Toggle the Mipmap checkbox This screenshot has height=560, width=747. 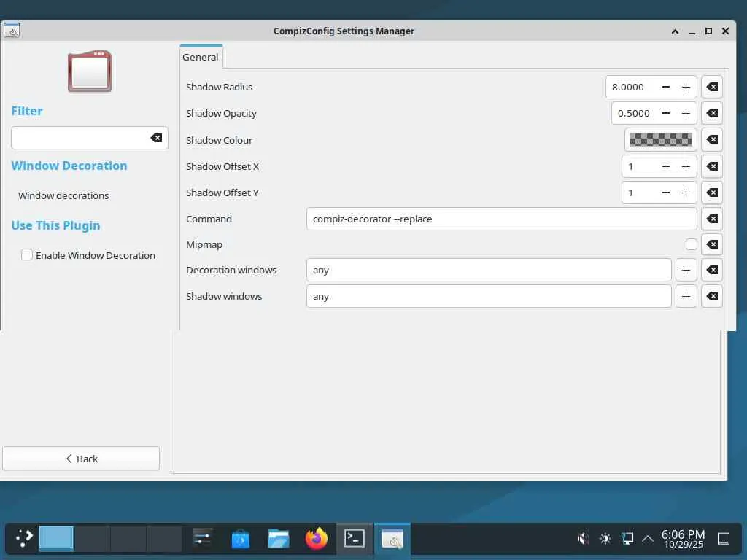click(x=692, y=244)
